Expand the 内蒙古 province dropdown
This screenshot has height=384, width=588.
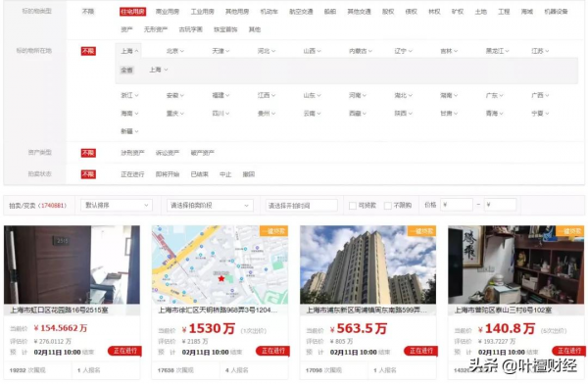point(361,51)
